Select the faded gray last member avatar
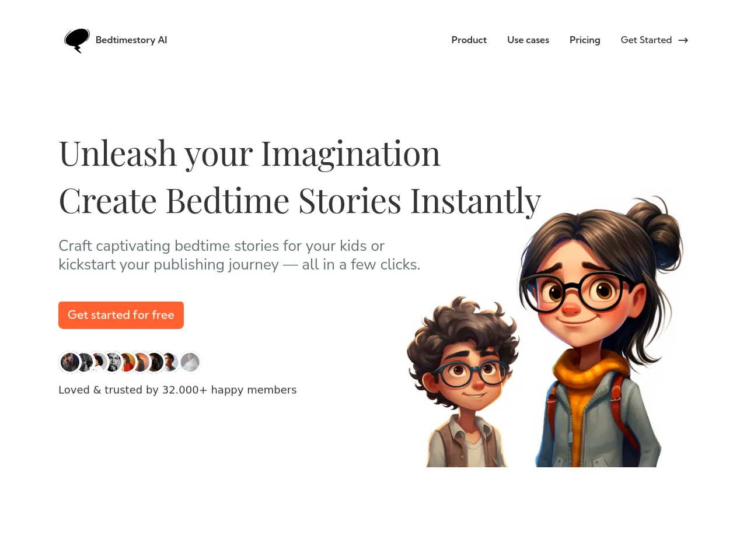Viewport: 747px width, 560px height. [x=190, y=362]
